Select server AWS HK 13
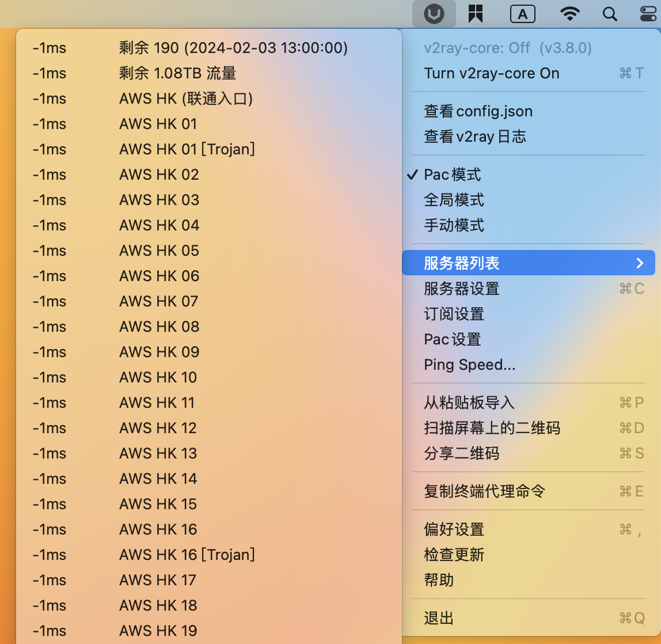Image resolution: width=661 pixels, height=644 pixels. click(x=209, y=453)
